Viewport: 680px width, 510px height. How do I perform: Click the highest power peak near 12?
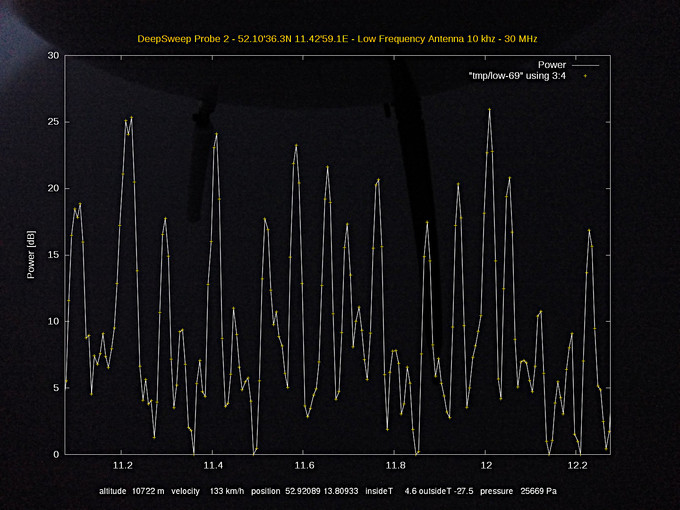(489, 109)
